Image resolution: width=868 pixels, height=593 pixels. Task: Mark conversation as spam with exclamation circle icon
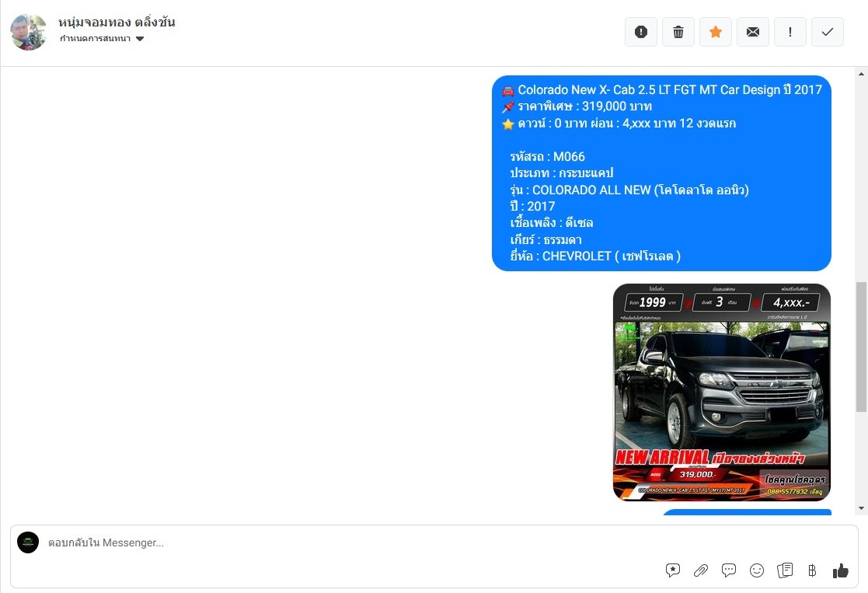point(640,32)
